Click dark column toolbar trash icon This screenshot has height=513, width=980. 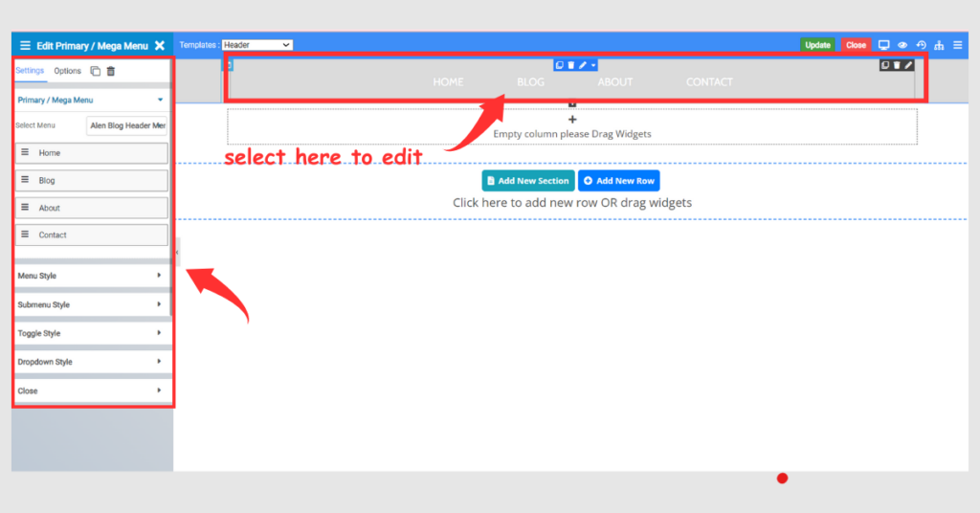(x=897, y=65)
